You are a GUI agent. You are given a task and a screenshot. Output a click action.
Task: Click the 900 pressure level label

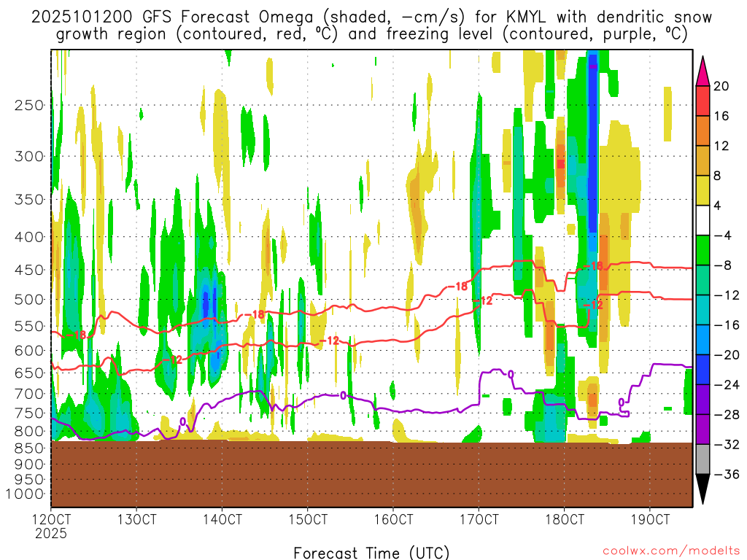pos(29,464)
